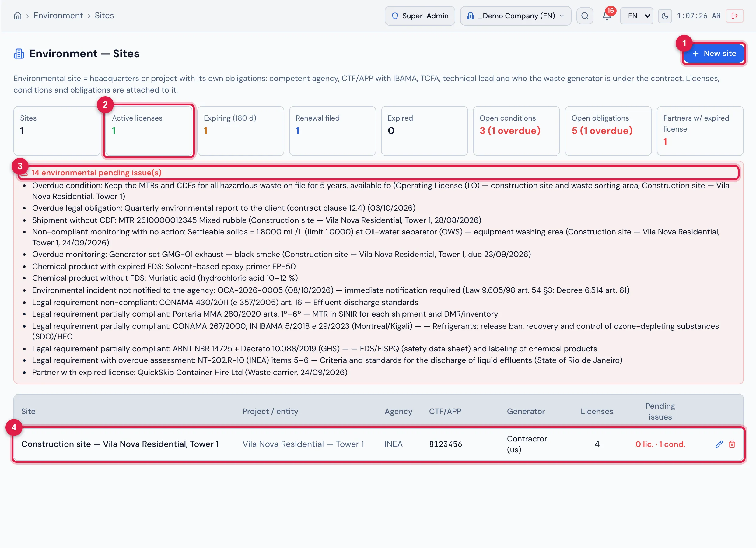Click the Project / entity column header
Screen dimensions: 756x548
pos(270,411)
